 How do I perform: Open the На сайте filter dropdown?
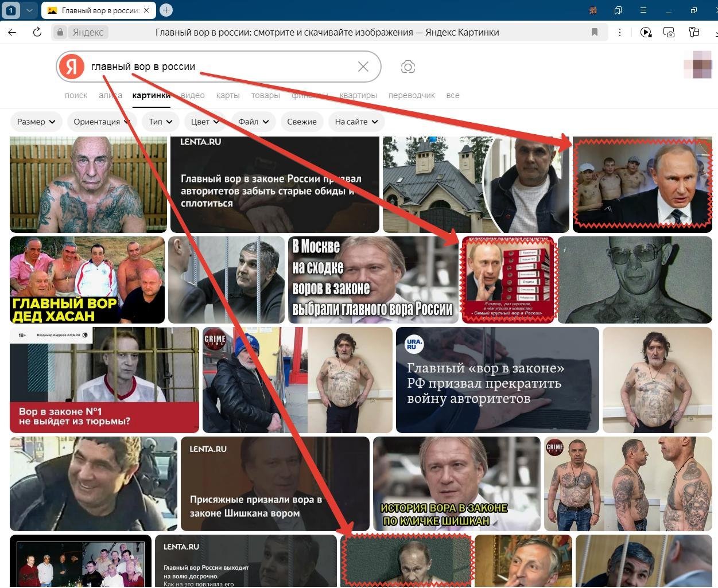click(356, 122)
